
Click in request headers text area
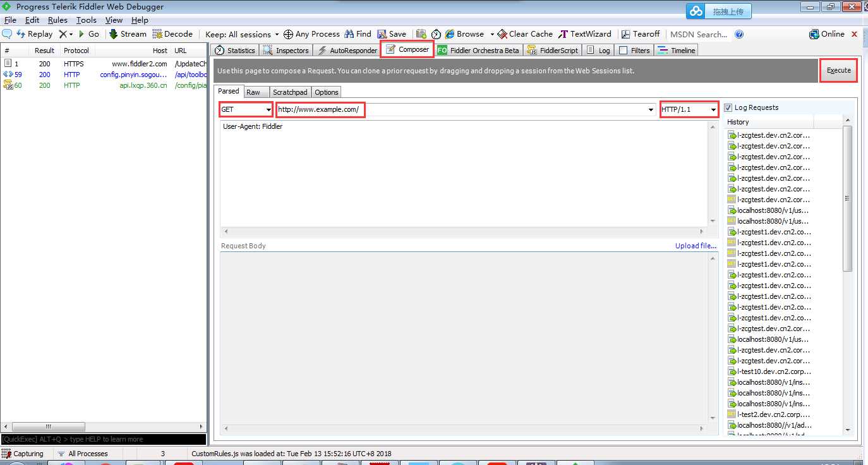point(464,174)
